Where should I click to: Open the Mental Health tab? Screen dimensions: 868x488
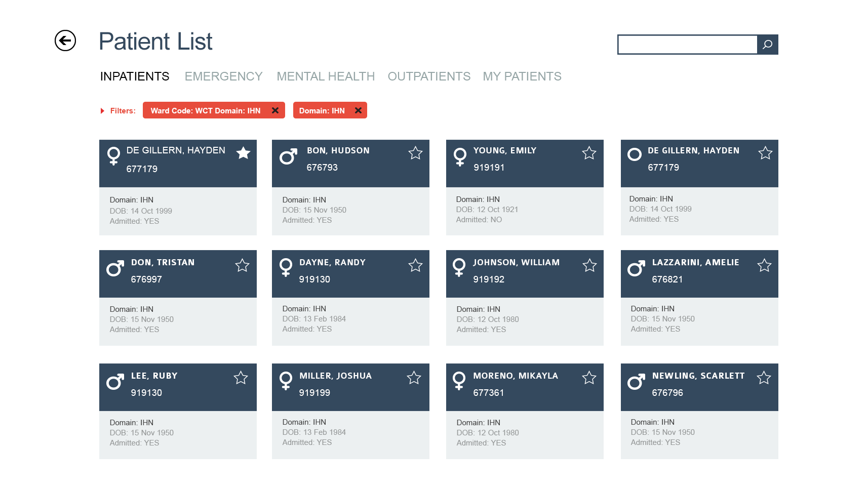(x=326, y=76)
